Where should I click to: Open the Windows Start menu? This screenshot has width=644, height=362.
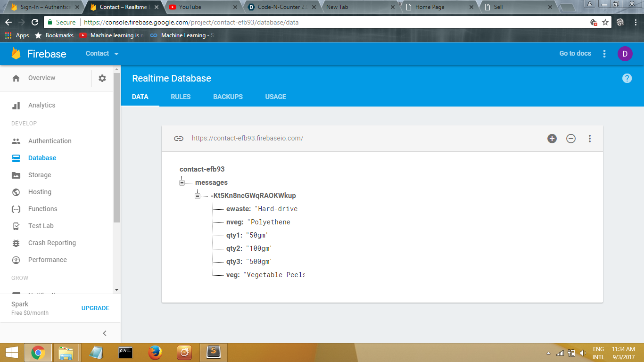pyautogui.click(x=11, y=352)
